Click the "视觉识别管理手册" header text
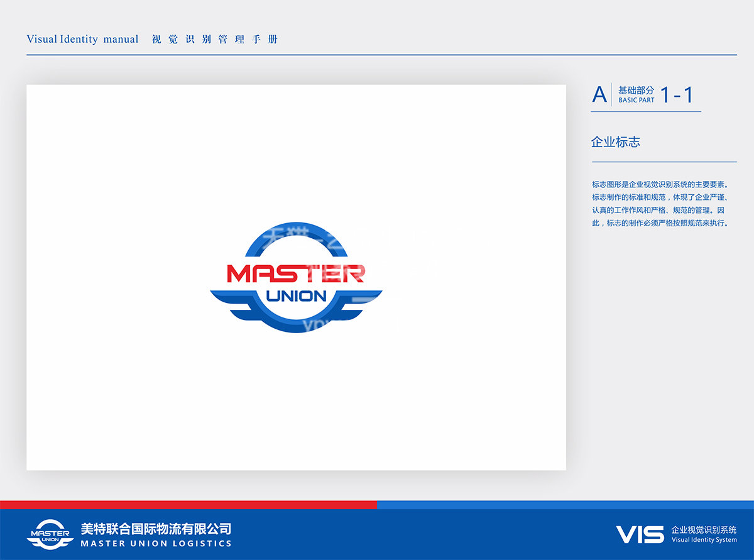Screen dimensions: 754x560 coord(215,39)
